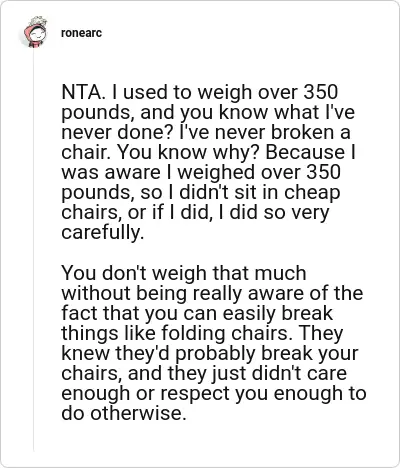Open the ronearc username profile link
The height and width of the screenshot is (468, 400).
click(81, 33)
